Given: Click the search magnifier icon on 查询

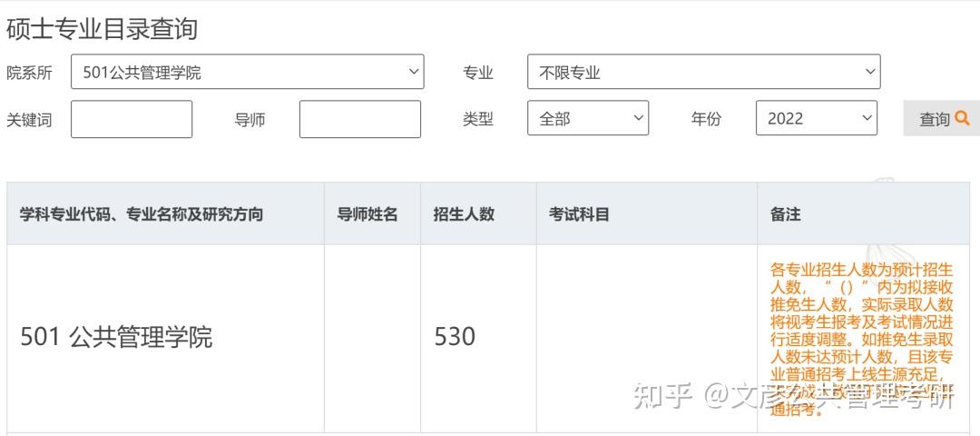Looking at the screenshot, I should tap(962, 117).
